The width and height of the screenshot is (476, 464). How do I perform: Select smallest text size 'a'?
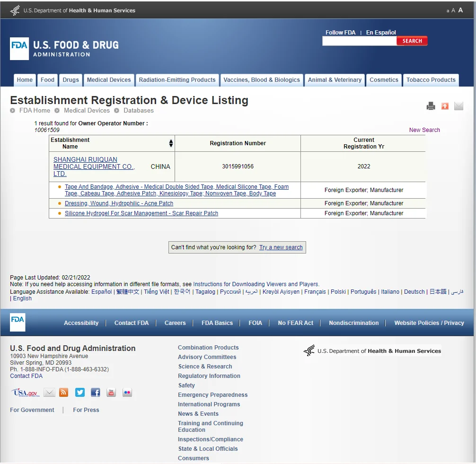click(448, 11)
